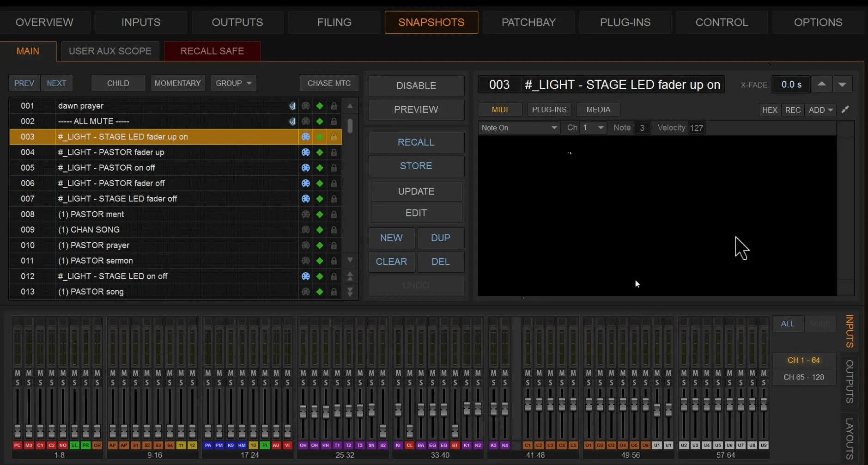Increase X-FADE time with up arrow
868x465 pixels.
[822, 85]
